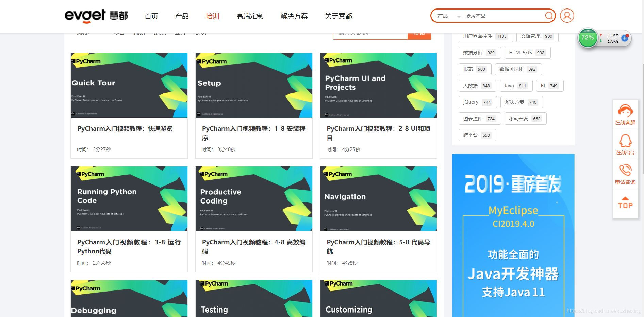Click duration text 时间: 4分45秒

[218, 263]
